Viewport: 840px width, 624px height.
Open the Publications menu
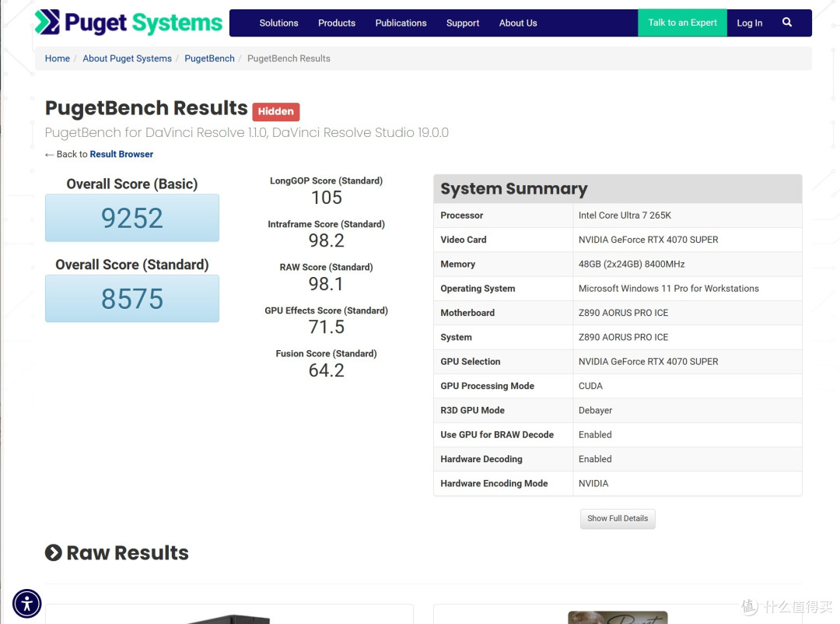pyautogui.click(x=401, y=23)
